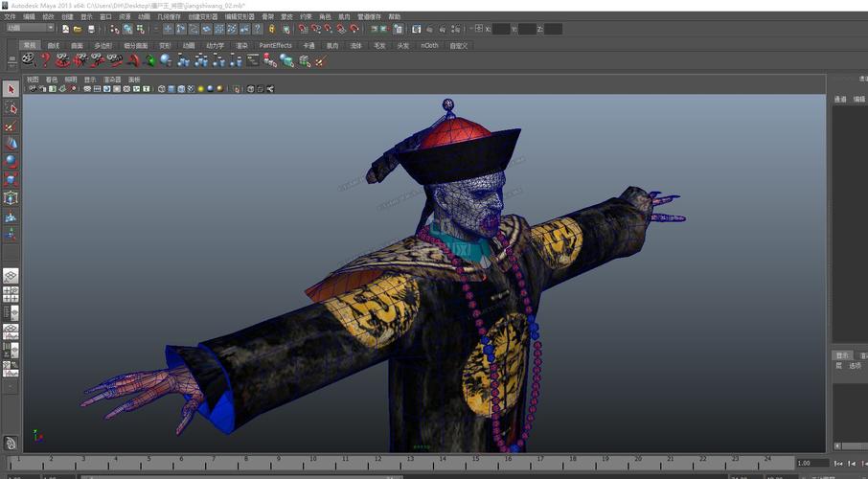
Task: Open the viewport 面板 (Panels) menu
Action: [x=134, y=80]
